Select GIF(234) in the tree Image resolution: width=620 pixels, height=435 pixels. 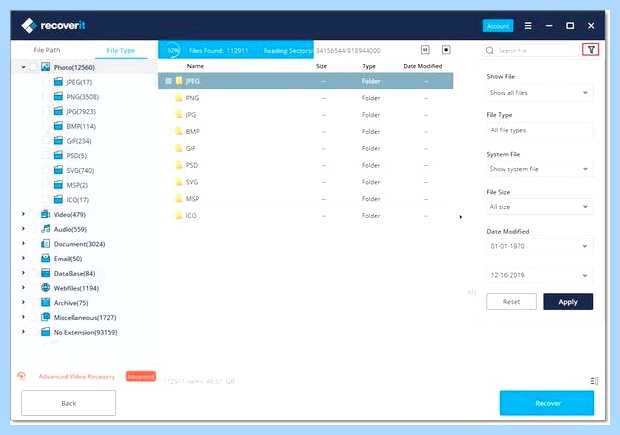[x=79, y=141]
